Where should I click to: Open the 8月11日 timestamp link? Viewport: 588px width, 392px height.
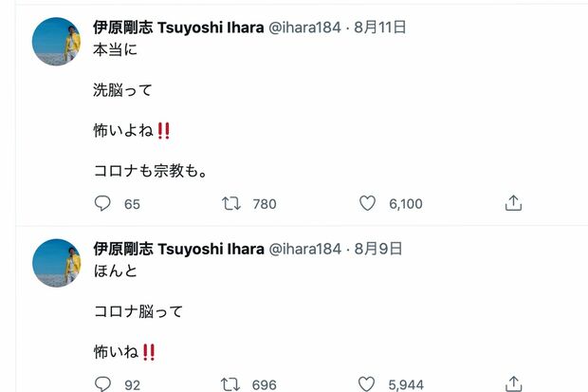click(x=380, y=28)
